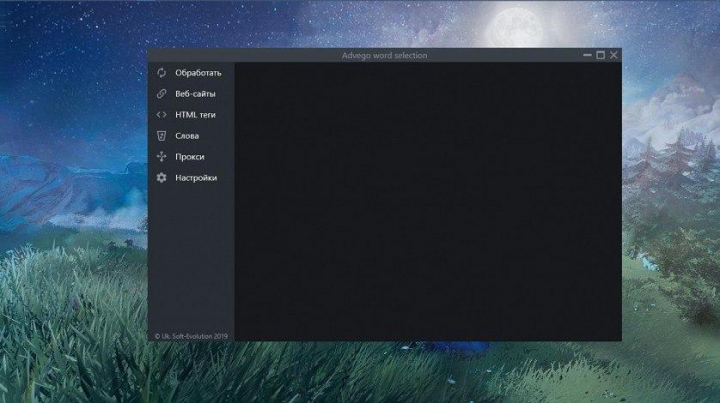Click the chain link icon beside Веб-сайты
This screenshot has height=403, width=720.
click(x=161, y=94)
